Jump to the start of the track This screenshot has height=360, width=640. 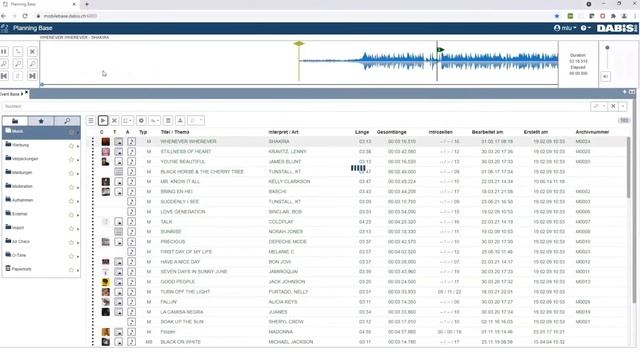pos(4,76)
